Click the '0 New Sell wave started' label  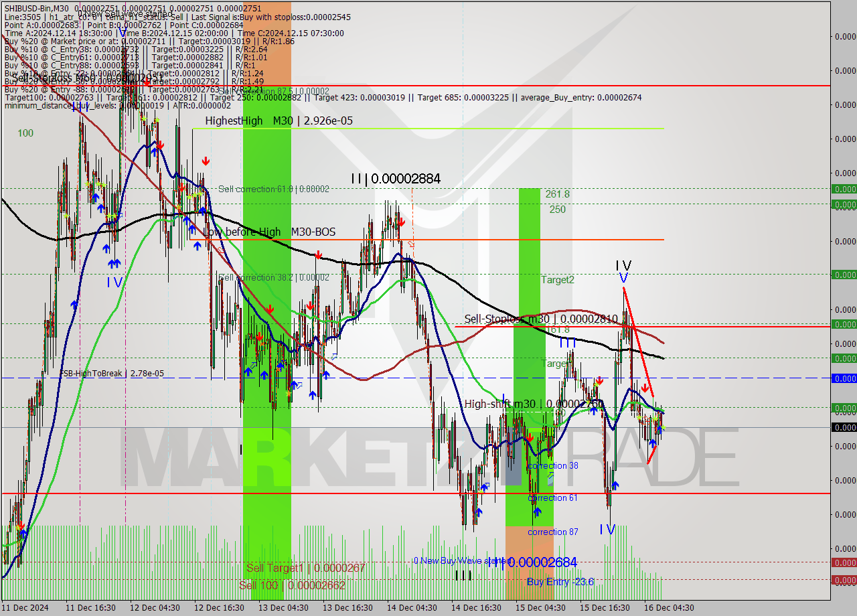click(125, 13)
